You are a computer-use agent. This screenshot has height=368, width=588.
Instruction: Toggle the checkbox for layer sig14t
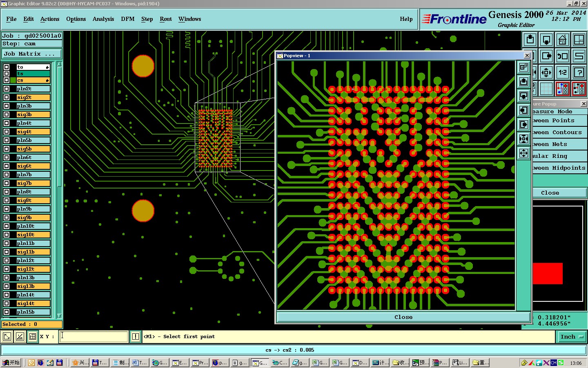click(7, 303)
